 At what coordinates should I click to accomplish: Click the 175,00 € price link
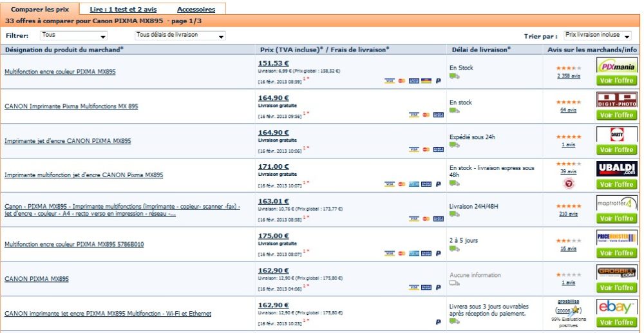(x=273, y=236)
